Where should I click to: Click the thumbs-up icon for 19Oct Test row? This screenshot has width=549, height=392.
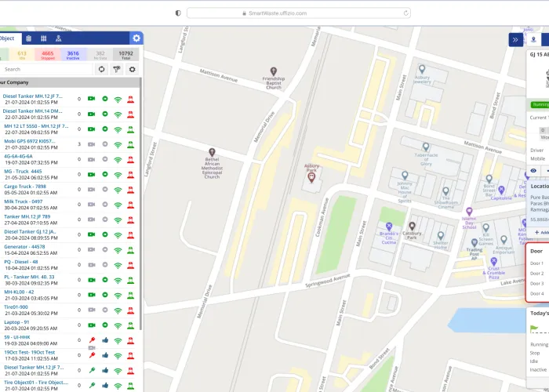104,355
